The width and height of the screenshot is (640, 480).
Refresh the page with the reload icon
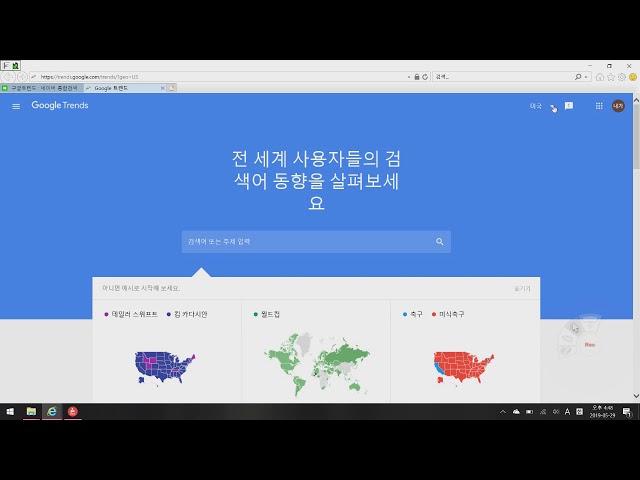click(x=425, y=77)
